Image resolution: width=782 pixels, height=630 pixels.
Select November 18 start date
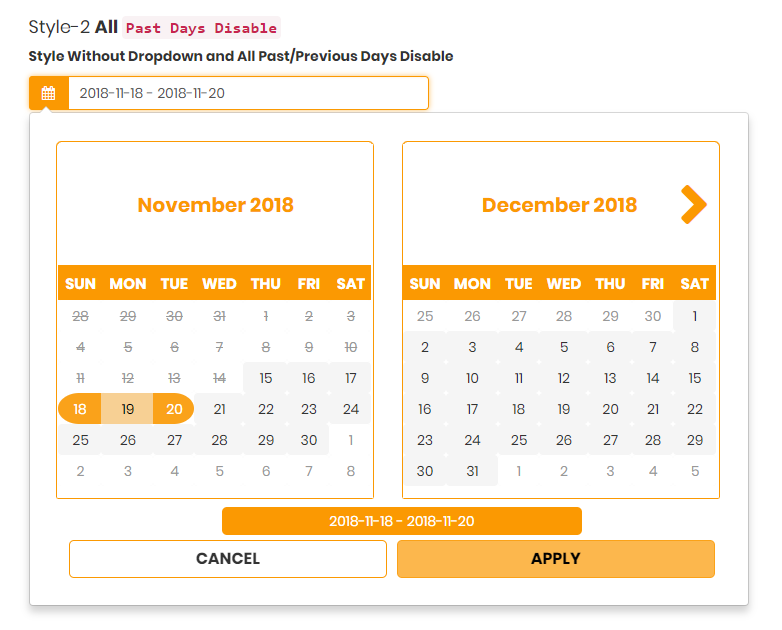81,409
